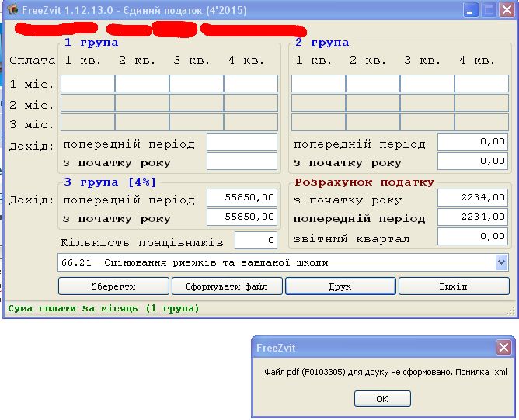Close the FreeZvit error dialog
This screenshot has width=519, height=420.
point(503,348)
